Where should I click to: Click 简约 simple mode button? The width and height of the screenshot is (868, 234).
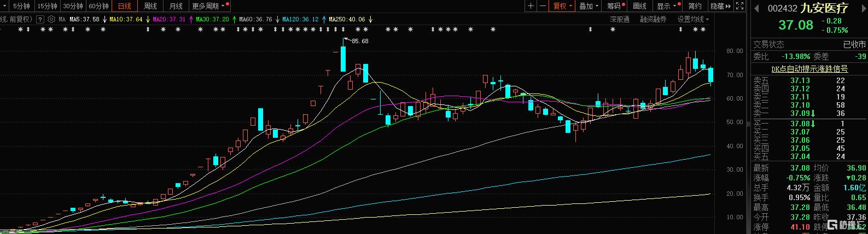[x=695, y=6]
